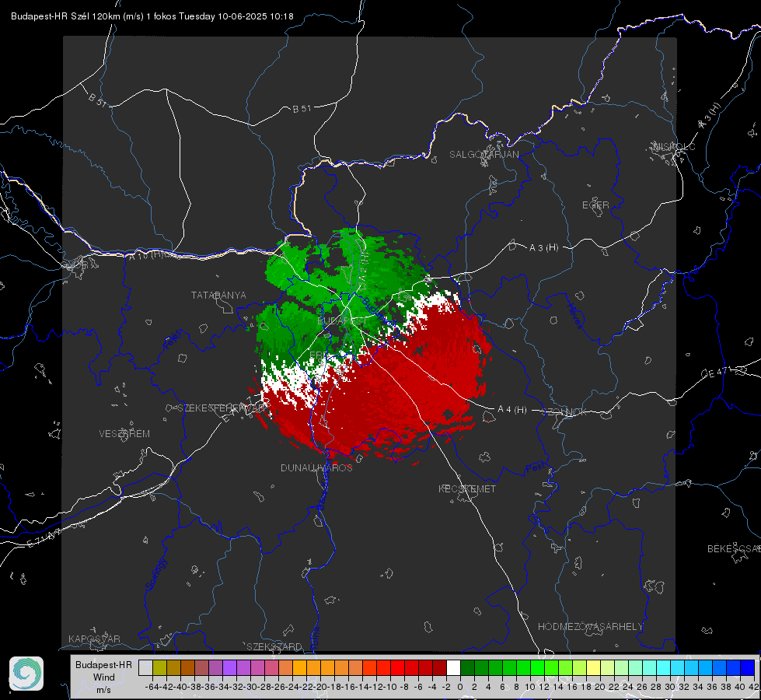Click the gray BUDAPEST city label
This screenshot has height=700, width=761.
tap(342, 321)
